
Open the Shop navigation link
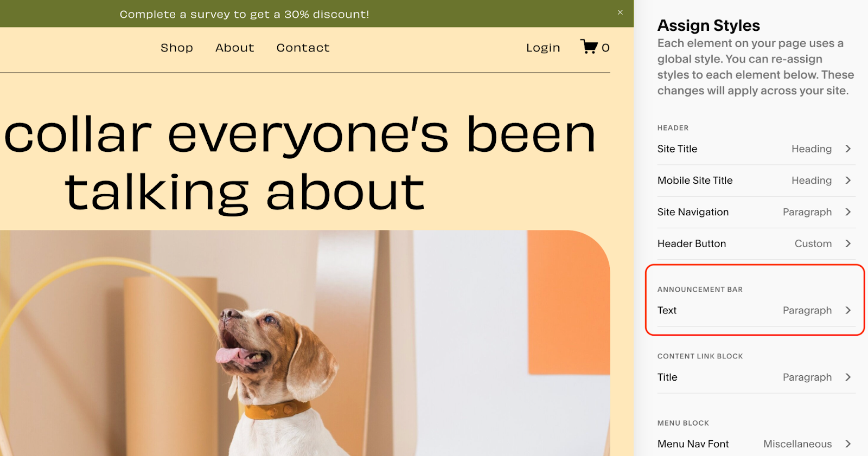(x=176, y=48)
